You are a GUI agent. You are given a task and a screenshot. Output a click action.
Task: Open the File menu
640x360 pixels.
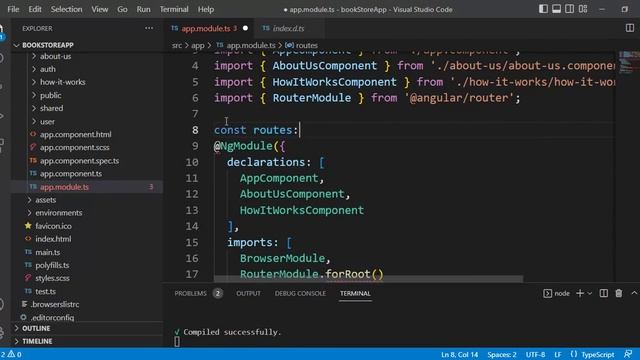[13, 9]
